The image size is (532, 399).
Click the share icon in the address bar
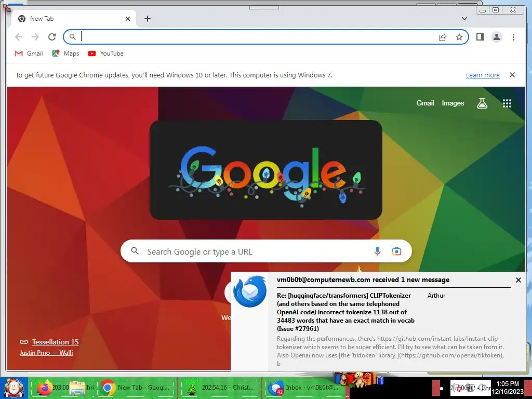point(443,37)
